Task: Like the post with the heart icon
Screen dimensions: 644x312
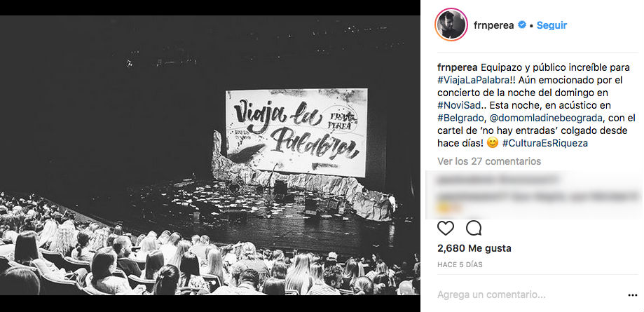Action: click(x=446, y=228)
